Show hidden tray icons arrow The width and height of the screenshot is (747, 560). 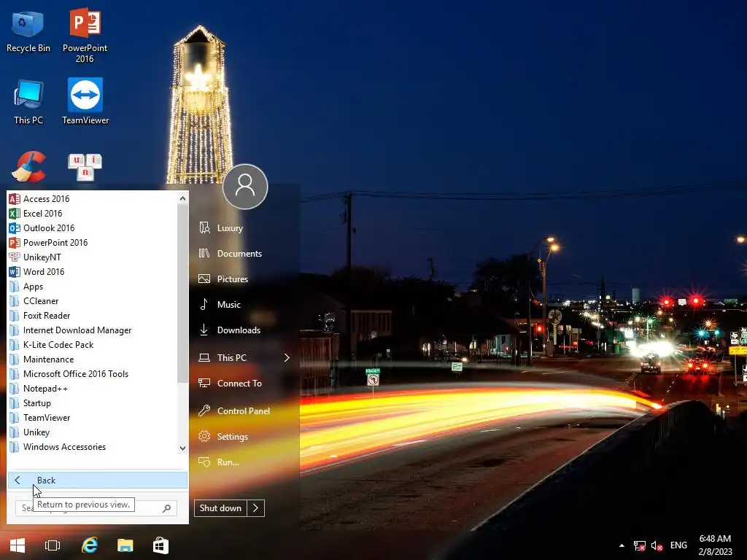click(x=622, y=545)
